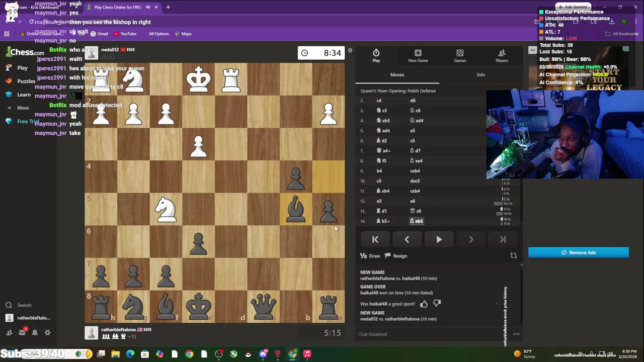The width and height of the screenshot is (644, 362).
Task: Open ratherbleftalone profile in sidebar
Action: [x=28, y=318]
